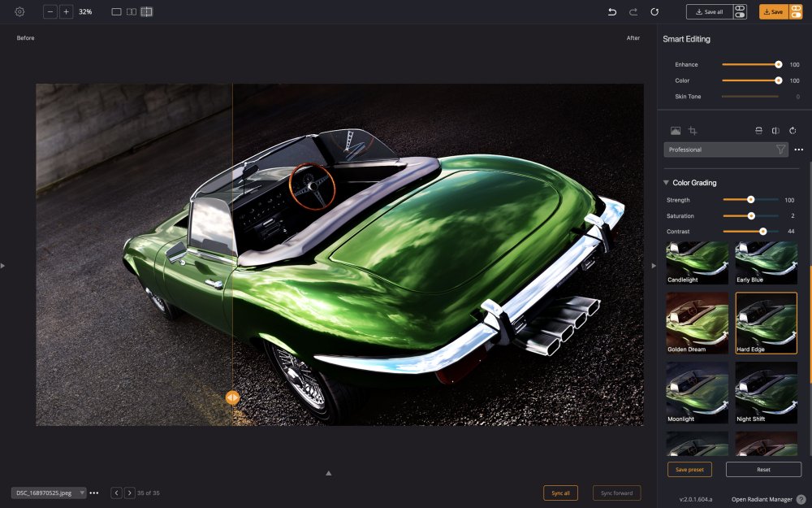The image size is (812, 508).
Task: Expand the bottom filmstrip arrow
Action: pos(328,473)
